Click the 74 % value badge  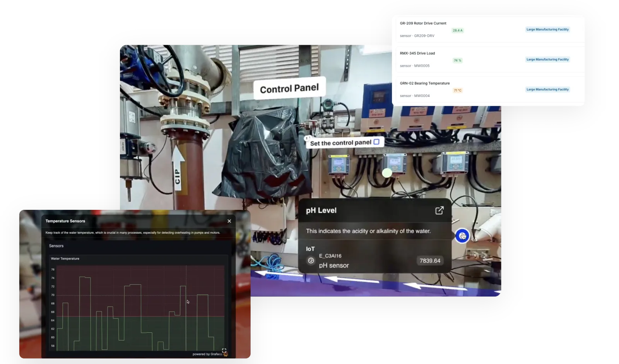pos(458,60)
